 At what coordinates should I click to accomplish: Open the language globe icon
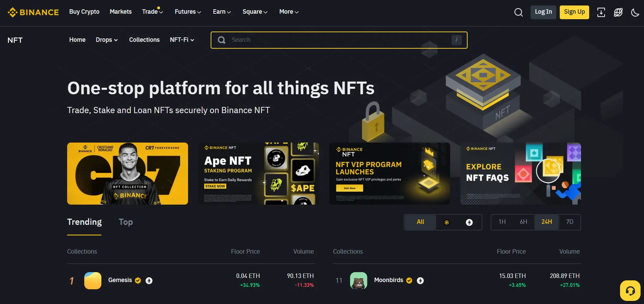pos(618,12)
